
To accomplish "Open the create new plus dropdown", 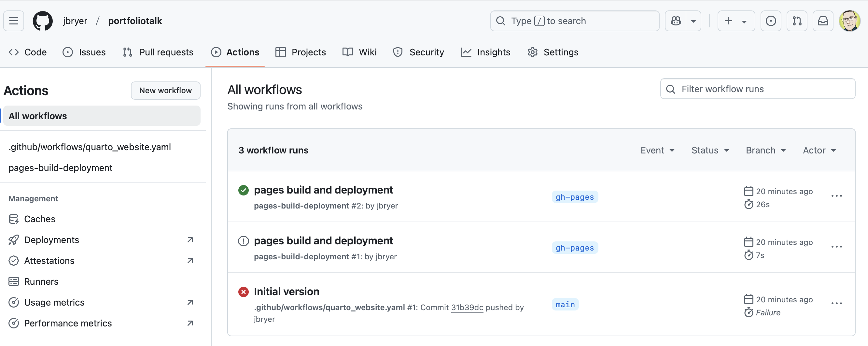I will pyautogui.click(x=735, y=21).
